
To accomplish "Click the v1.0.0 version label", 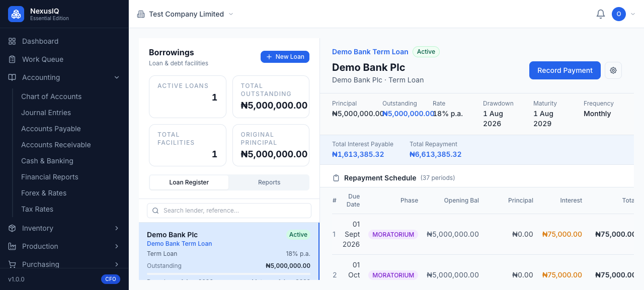I will click(x=16, y=279).
